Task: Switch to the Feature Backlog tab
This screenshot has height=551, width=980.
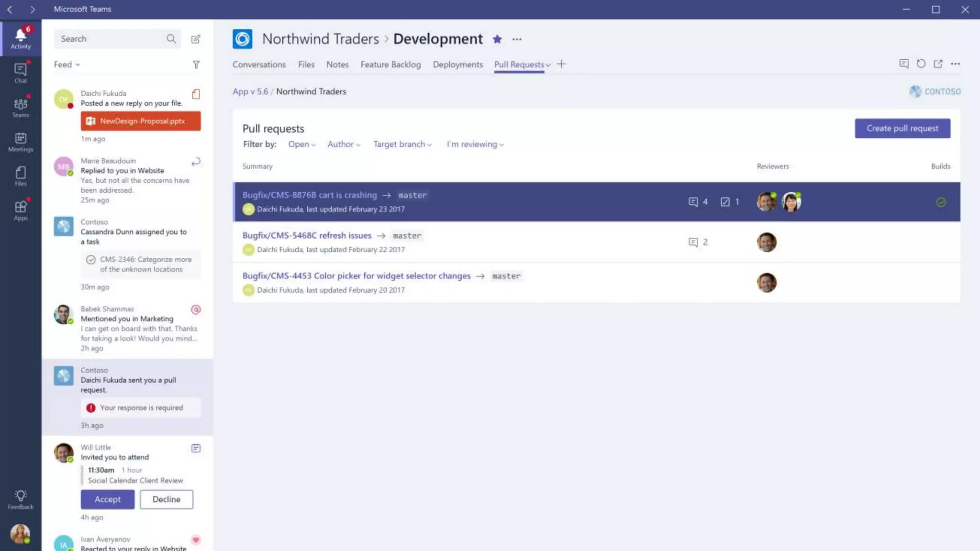Action: 390,65
